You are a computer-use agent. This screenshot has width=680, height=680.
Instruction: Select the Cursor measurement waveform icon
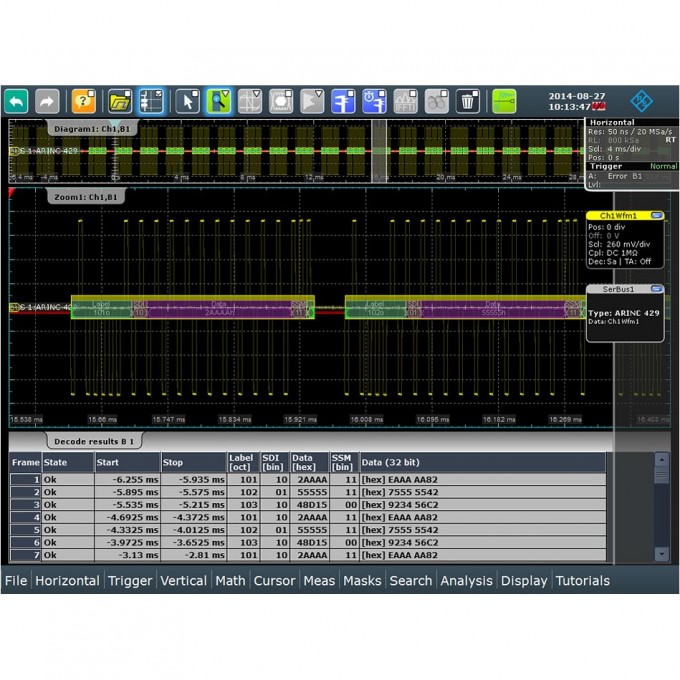tap(250, 101)
